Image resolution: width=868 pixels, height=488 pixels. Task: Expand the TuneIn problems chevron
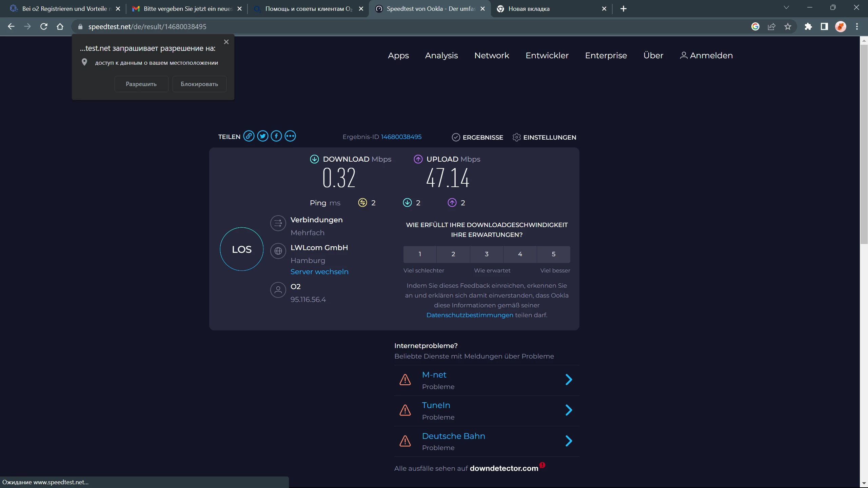click(569, 410)
